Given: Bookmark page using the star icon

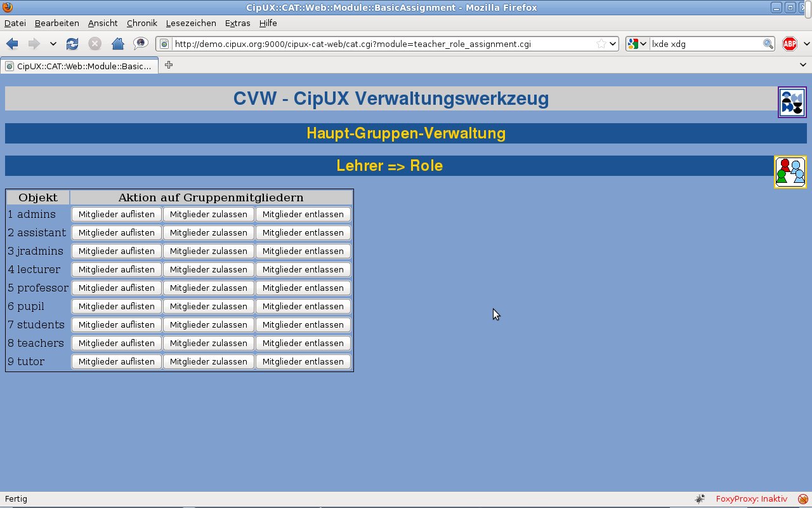Looking at the screenshot, I should [x=601, y=44].
